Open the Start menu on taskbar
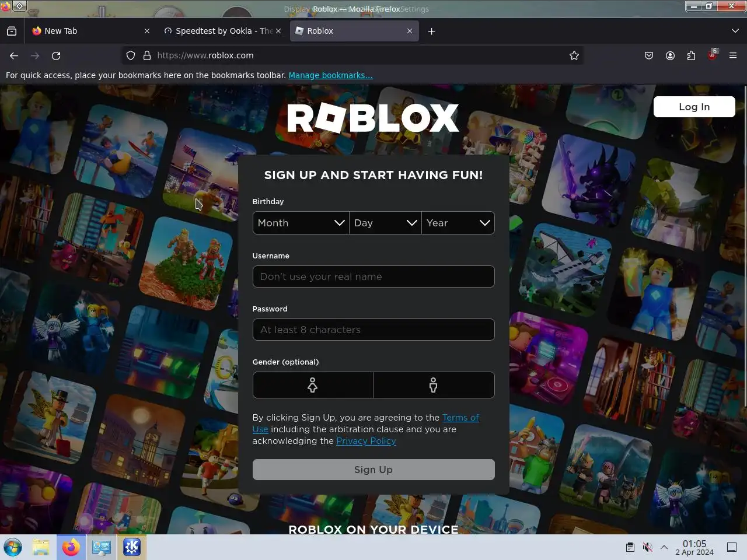 click(13, 547)
